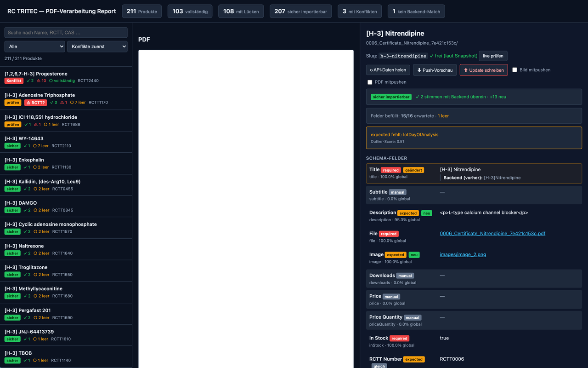Click the folder path "0006_Certificate_Nitrendipine_7e421c153c/"
This screenshot has width=588, height=368.
(x=412, y=43)
